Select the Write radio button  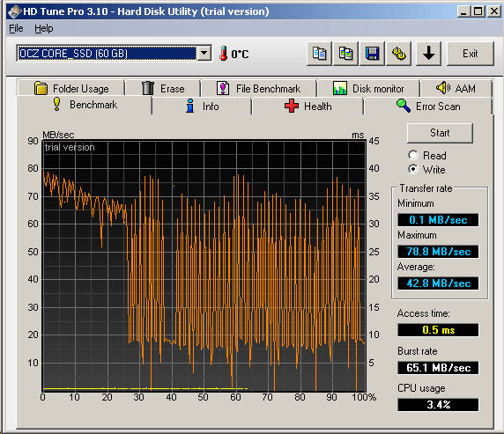[x=413, y=169]
